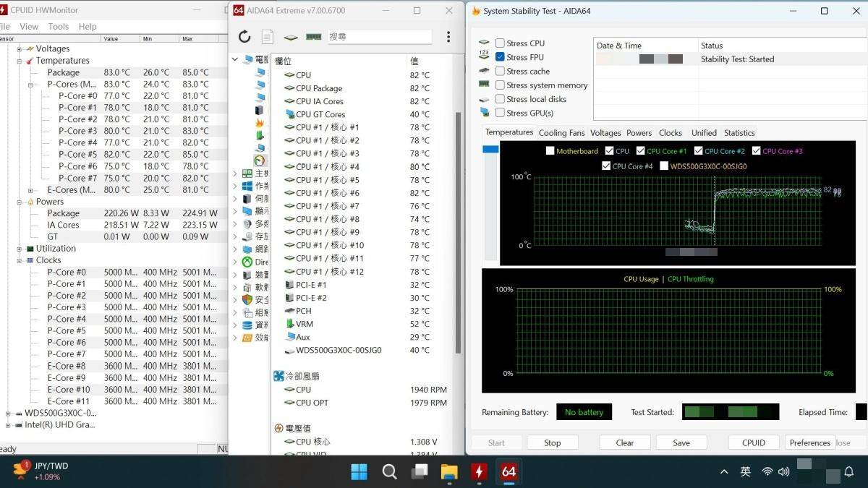The height and width of the screenshot is (488, 868).
Task: Enable Stress system memory checkbox
Action: [500, 85]
